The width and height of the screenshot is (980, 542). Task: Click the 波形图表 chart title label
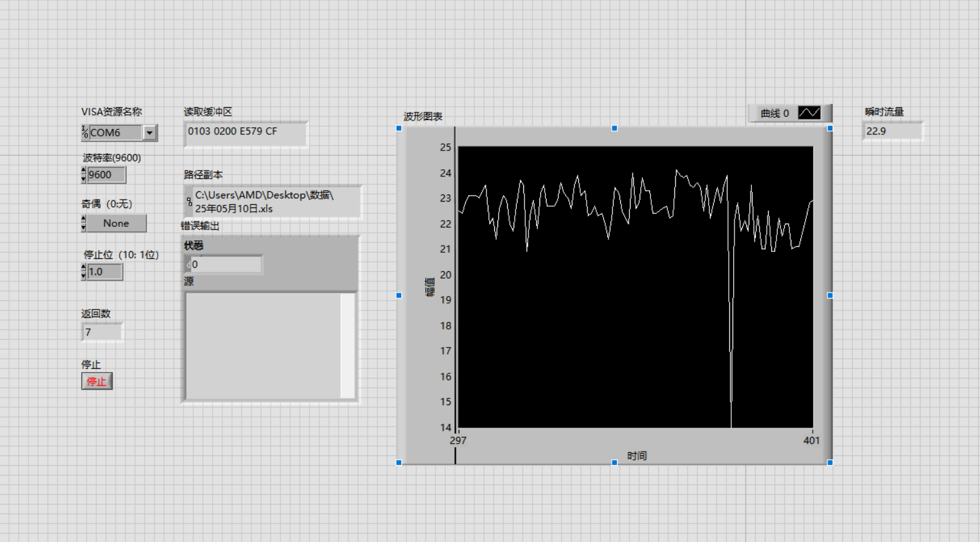tap(423, 116)
